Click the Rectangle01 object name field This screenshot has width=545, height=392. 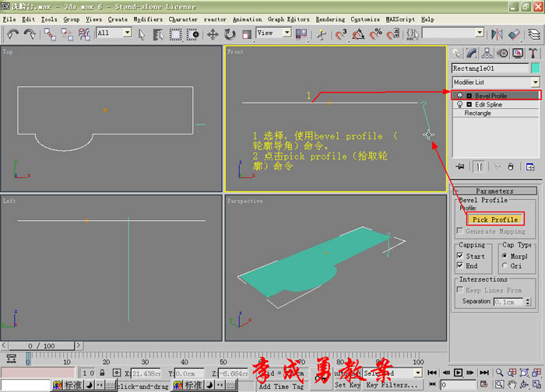[490, 68]
